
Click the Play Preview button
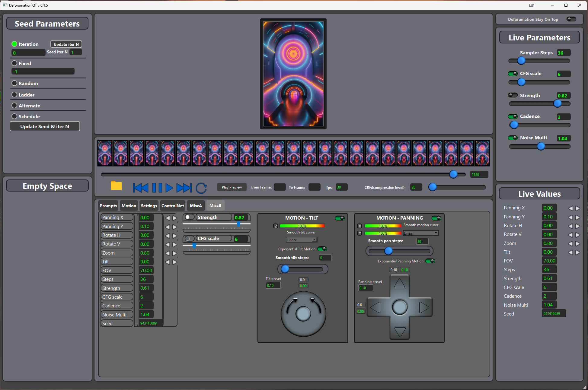click(x=232, y=187)
